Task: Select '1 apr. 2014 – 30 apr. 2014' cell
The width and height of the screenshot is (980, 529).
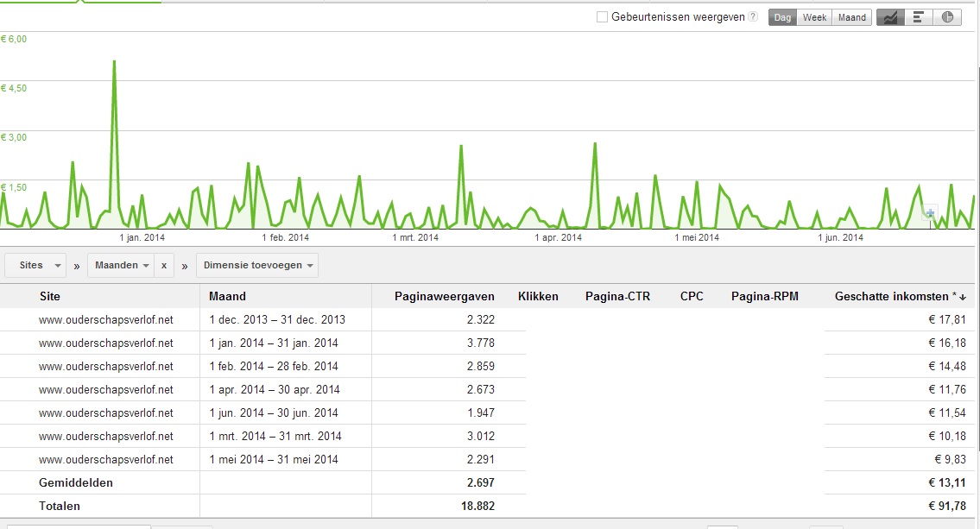Action: (x=275, y=390)
